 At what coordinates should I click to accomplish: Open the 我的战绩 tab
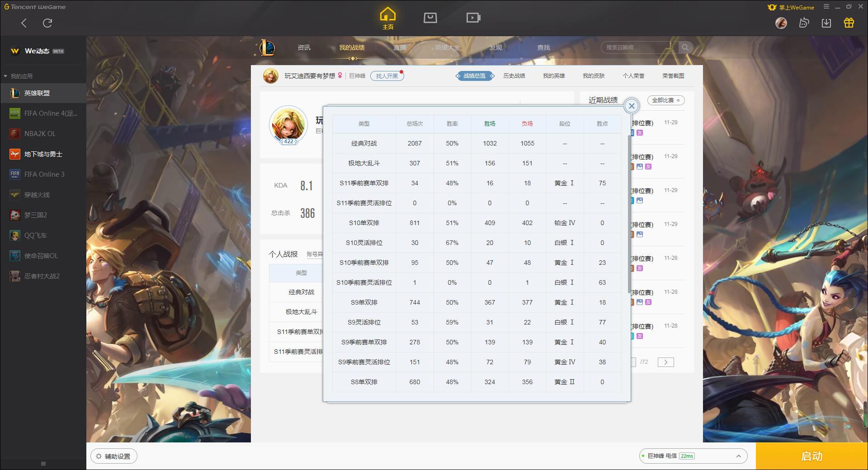(x=352, y=47)
